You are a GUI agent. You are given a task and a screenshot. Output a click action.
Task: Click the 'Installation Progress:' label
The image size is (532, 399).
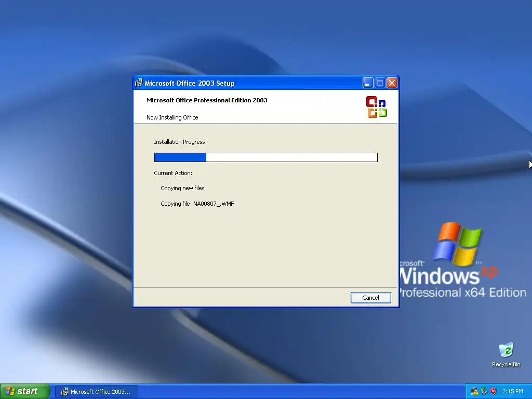pyautogui.click(x=180, y=142)
